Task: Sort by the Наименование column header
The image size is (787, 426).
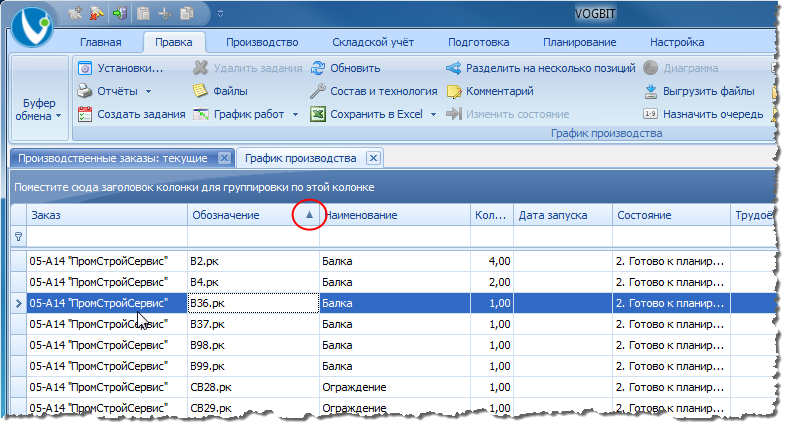Action: 395,215
